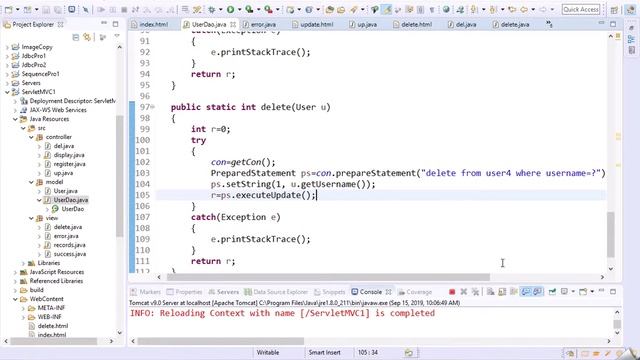Screen dimensions: 640x360
Task: Open the Run button dropdown arrow
Action: [239, 9]
